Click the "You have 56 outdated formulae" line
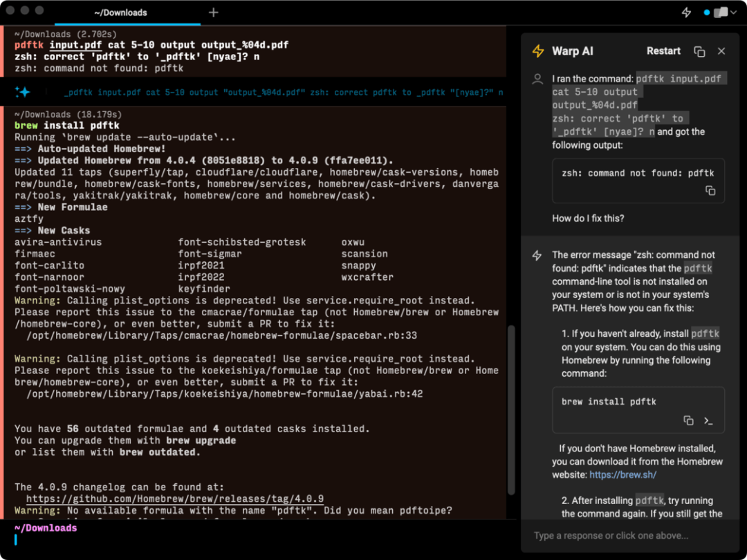This screenshot has width=747, height=560. click(x=192, y=429)
